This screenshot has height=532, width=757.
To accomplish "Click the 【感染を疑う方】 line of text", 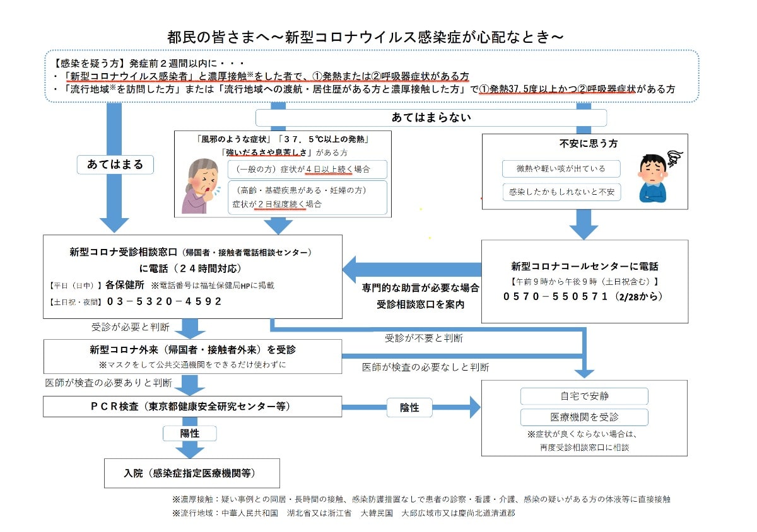I will pyautogui.click(x=150, y=63).
